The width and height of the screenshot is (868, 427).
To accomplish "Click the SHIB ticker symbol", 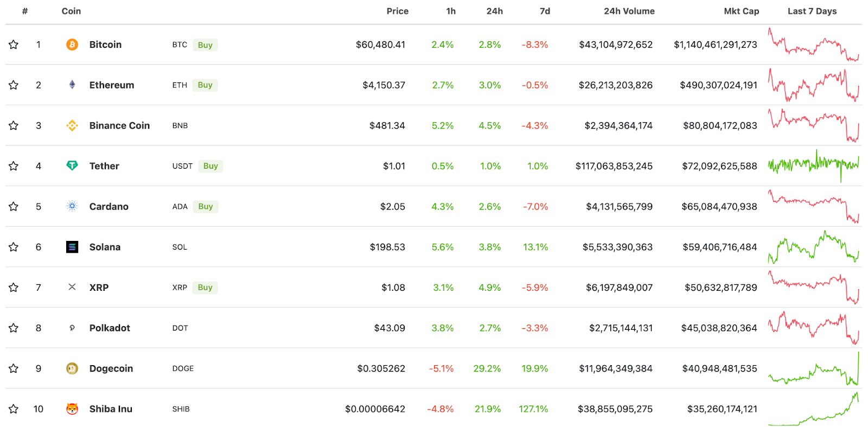I will click(x=181, y=409).
